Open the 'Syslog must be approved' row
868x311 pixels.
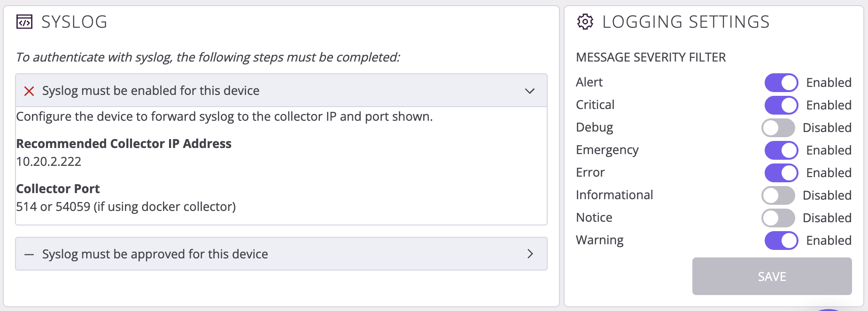point(281,254)
